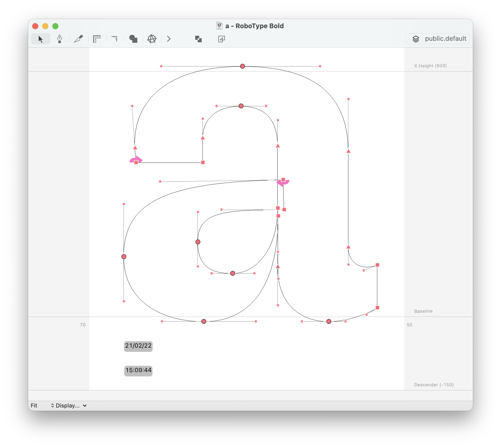Viewport: 501px width, 448px height.
Task: Click the circled A tool icon
Action: [x=152, y=39]
